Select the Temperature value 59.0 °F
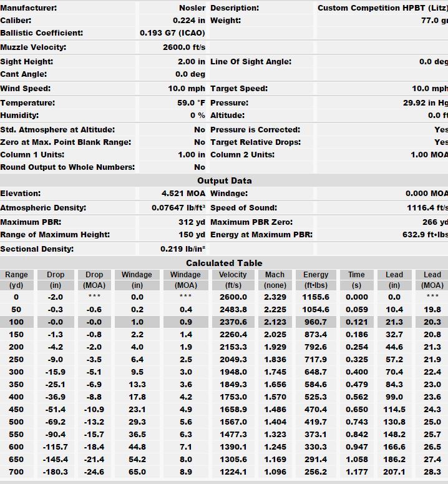Screen dimensions: 448x484 point(191,103)
